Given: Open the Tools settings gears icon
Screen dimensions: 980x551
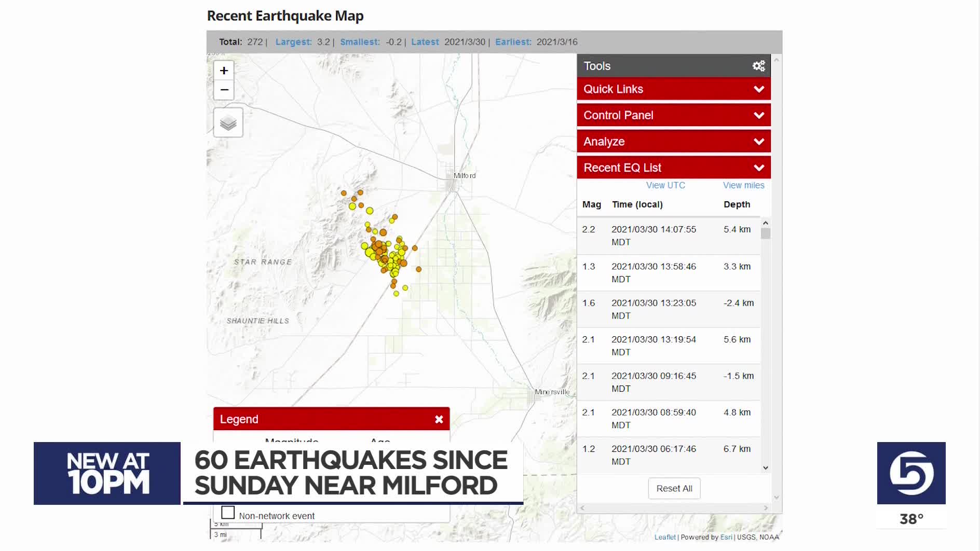Looking at the screenshot, I should point(758,66).
